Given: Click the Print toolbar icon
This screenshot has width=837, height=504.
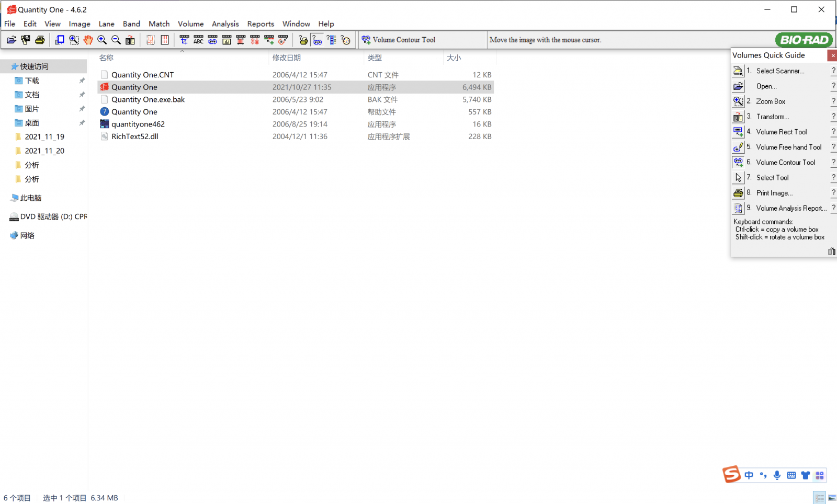Looking at the screenshot, I should pyautogui.click(x=40, y=40).
